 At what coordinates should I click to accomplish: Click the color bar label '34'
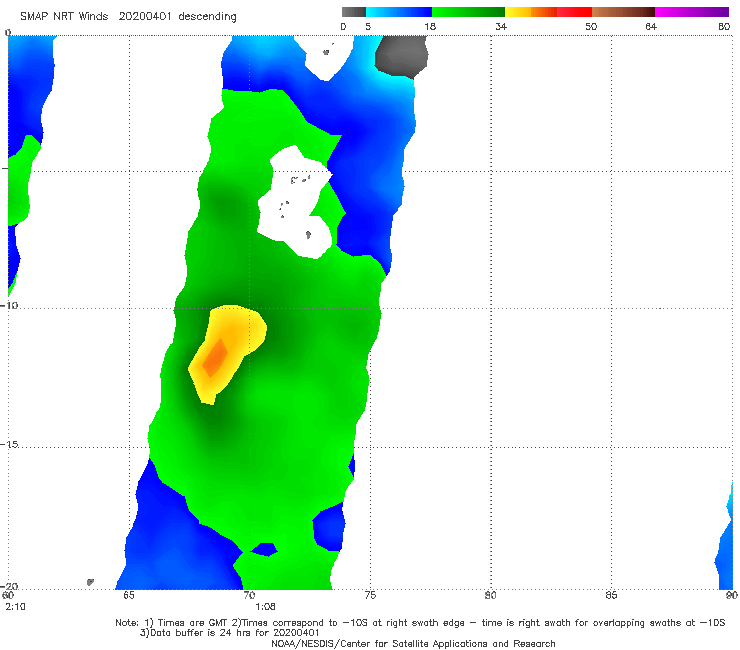pos(501,26)
